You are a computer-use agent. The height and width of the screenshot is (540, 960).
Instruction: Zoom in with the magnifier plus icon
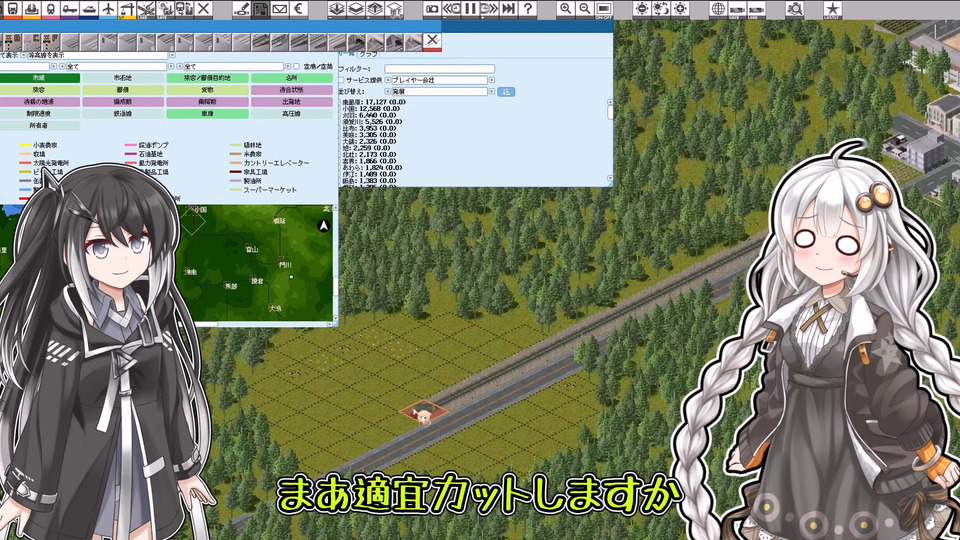point(566,9)
